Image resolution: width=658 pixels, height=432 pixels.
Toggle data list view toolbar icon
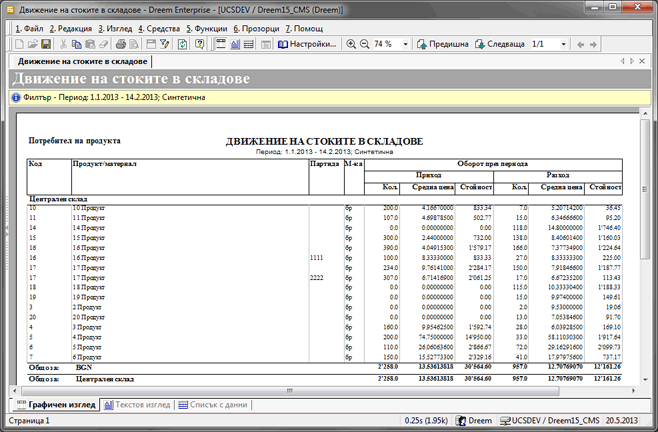248,44
